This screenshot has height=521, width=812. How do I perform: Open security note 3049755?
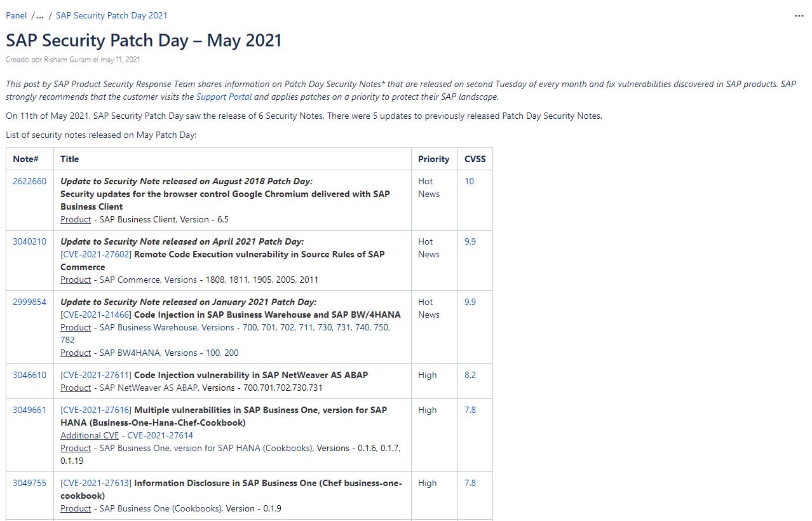pos(29,483)
